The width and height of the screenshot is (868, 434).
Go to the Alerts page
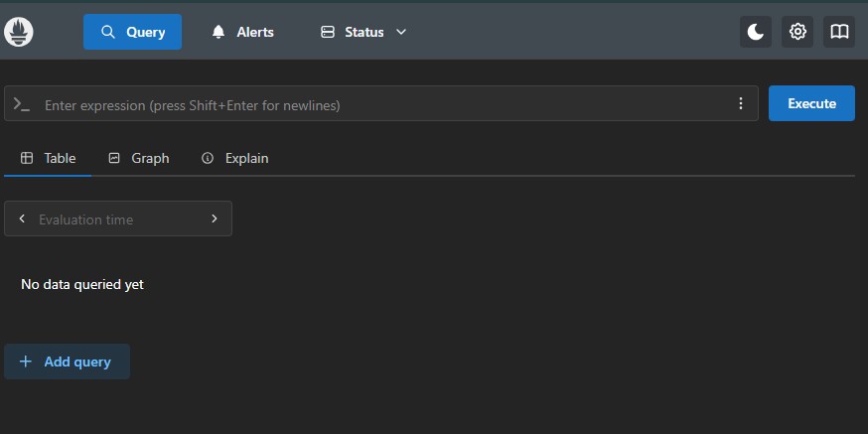[x=243, y=32]
